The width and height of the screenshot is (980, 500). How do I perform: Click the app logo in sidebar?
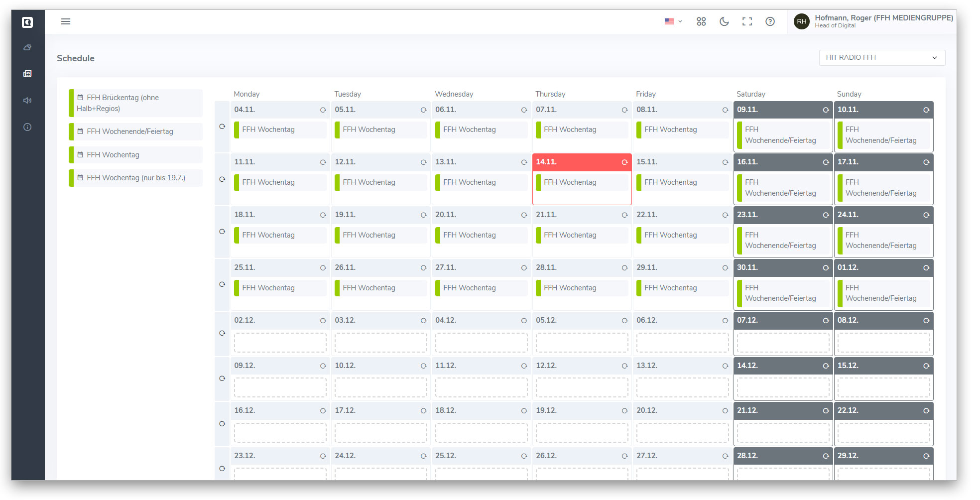[28, 22]
